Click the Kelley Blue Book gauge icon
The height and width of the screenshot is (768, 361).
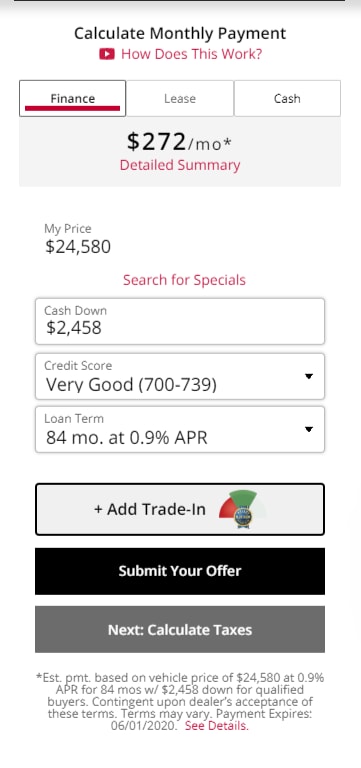(243, 509)
